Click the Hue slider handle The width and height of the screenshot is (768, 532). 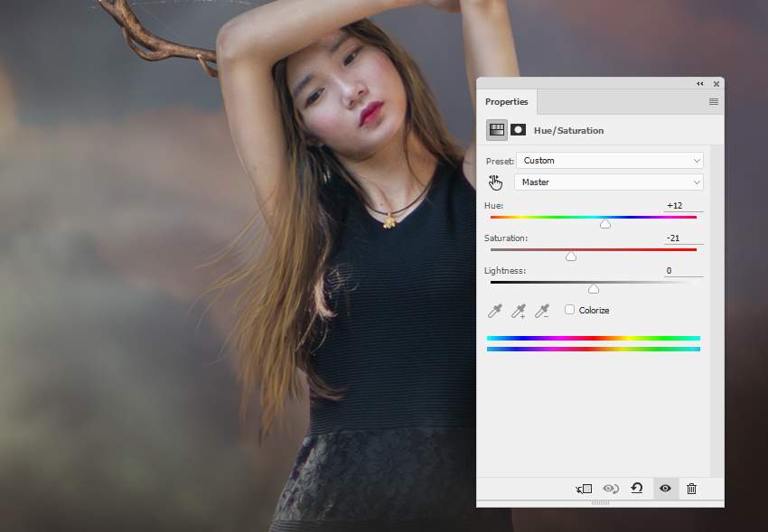click(x=605, y=224)
